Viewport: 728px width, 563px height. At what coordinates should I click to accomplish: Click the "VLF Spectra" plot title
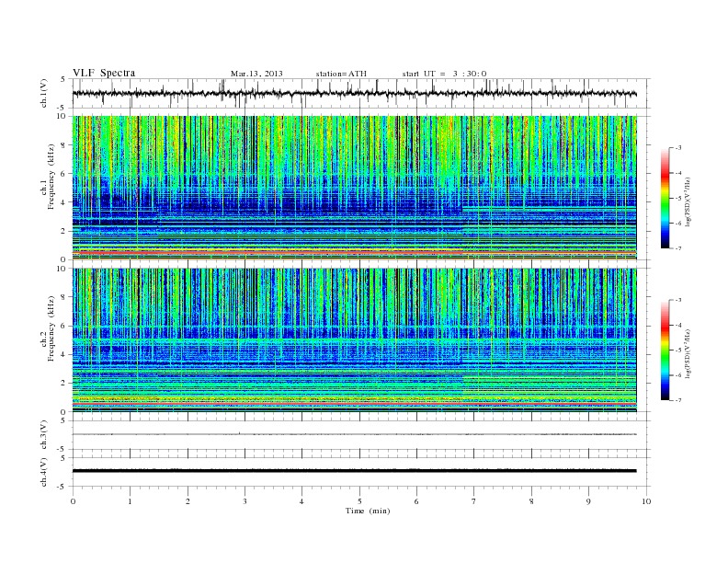(104, 73)
